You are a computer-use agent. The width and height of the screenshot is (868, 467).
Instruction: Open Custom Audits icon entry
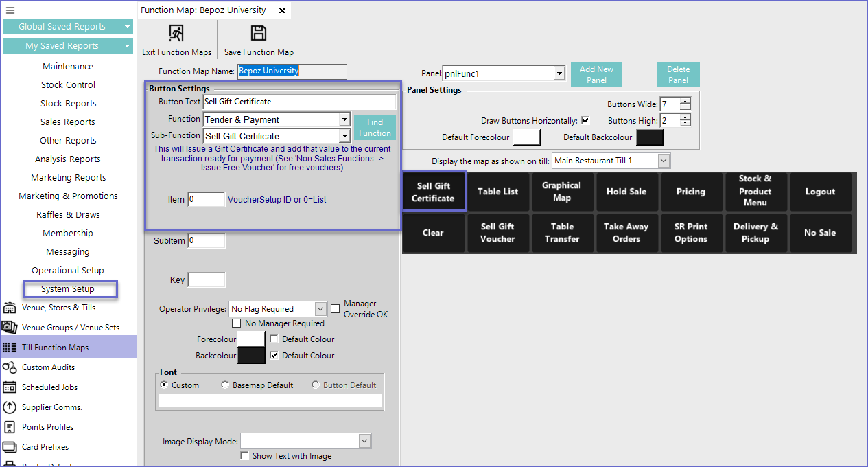pyautogui.click(x=10, y=367)
